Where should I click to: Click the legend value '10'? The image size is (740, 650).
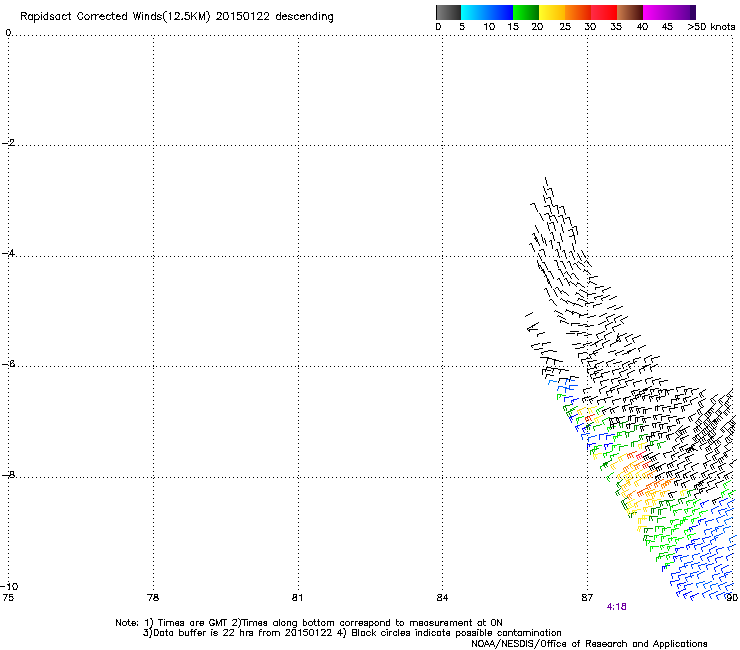(489, 27)
